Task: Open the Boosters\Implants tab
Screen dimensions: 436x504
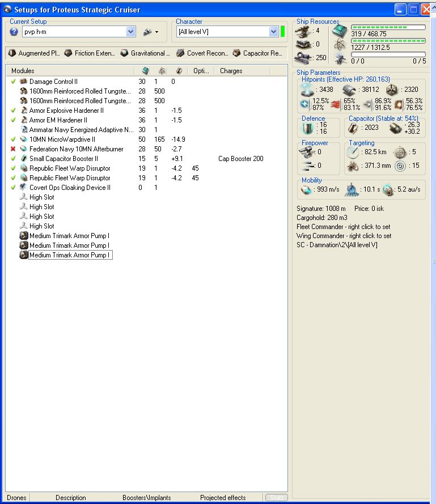Action: pos(147,498)
